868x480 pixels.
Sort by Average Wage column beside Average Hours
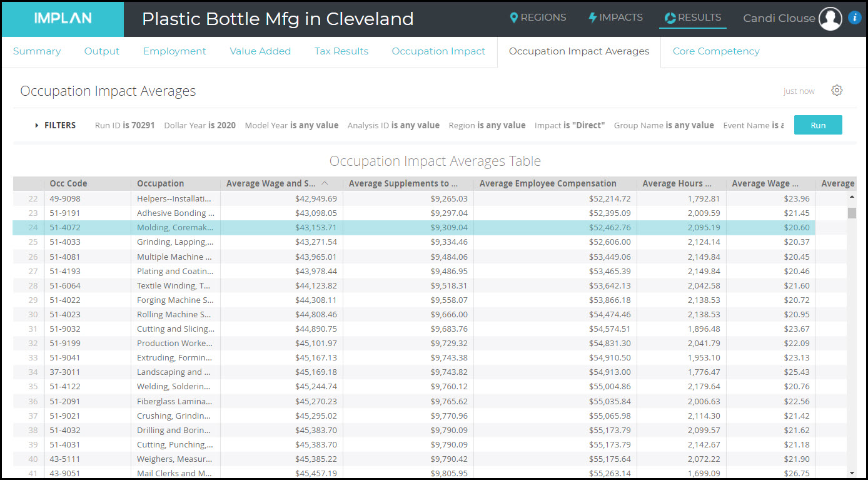pyautogui.click(x=770, y=183)
